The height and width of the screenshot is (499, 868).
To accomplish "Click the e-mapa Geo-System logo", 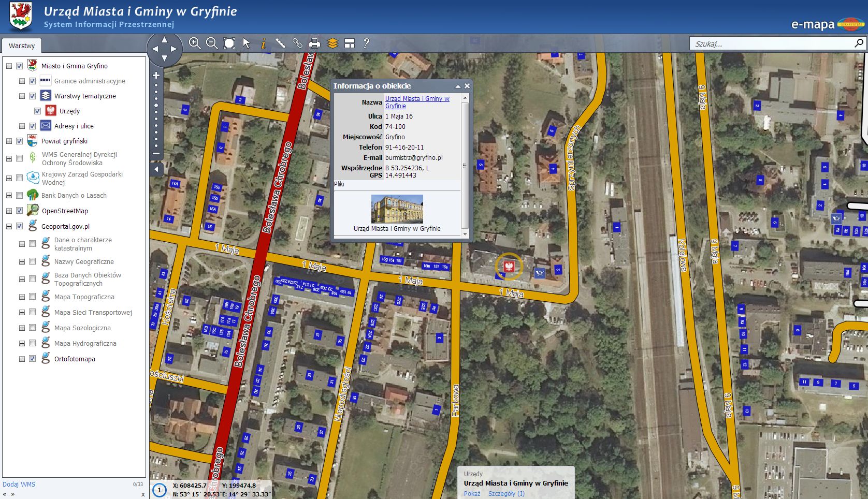I will tap(828, 24).
